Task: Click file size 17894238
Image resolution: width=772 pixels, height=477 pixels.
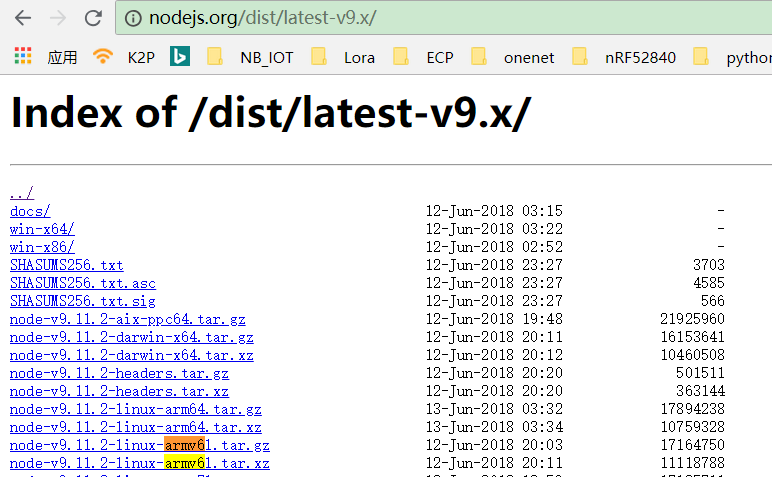Action: [692, 410]
